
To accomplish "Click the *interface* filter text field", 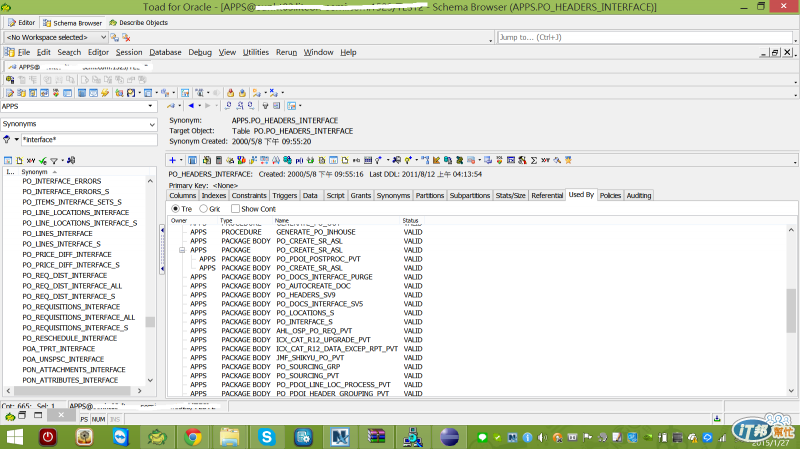I will click(x=89, y=139).
